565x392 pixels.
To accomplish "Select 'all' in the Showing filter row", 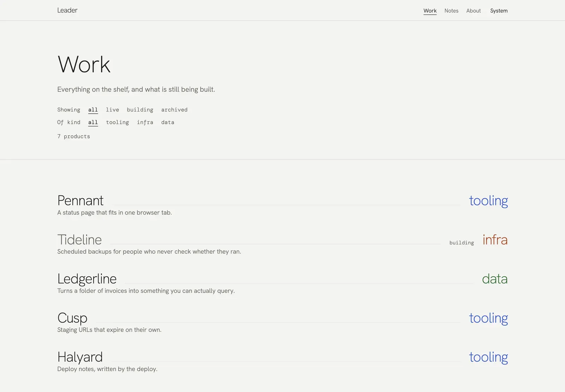I will (93, 110).
